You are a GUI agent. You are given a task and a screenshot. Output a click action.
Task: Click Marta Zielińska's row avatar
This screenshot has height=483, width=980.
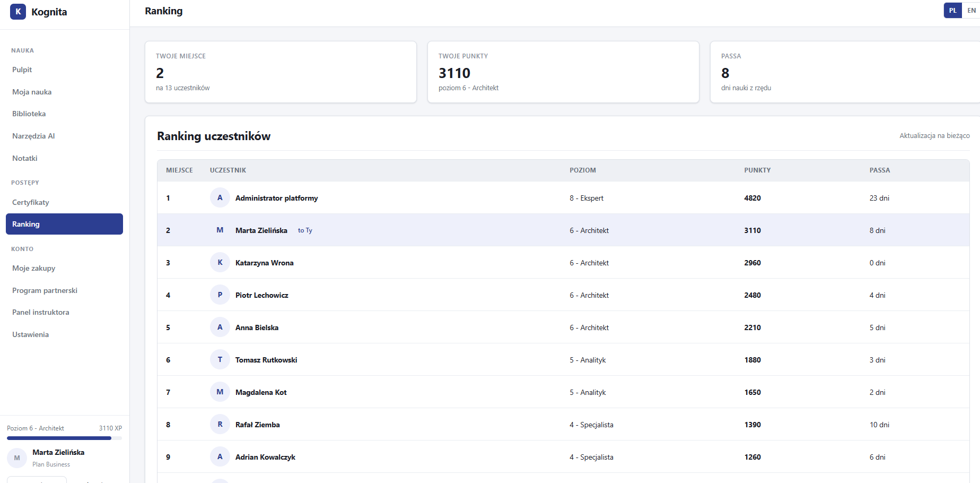[x=220, y=230]
